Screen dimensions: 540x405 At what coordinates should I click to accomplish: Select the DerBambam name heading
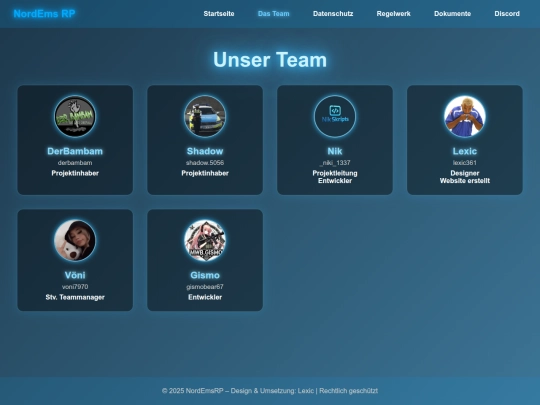pos(75,151)
